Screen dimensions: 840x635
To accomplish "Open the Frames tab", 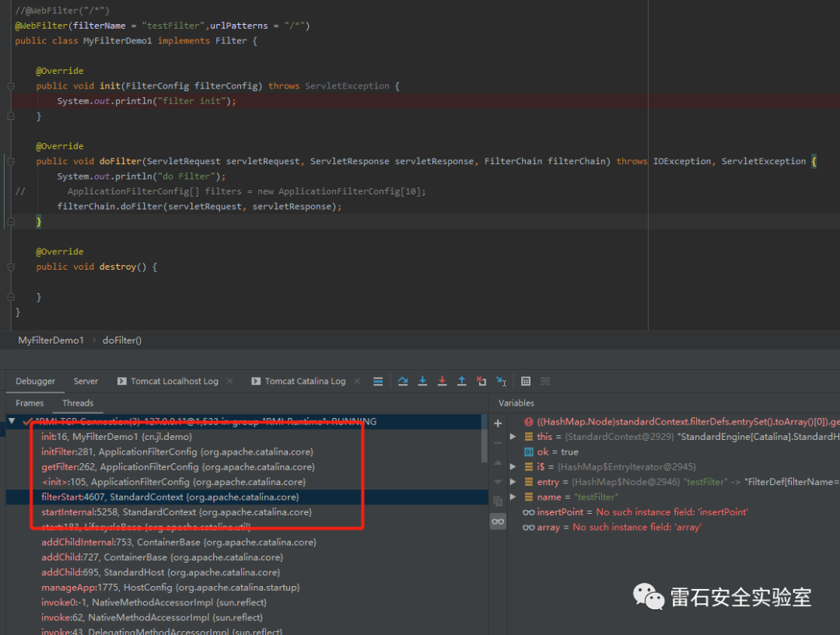I will point(30,403).
